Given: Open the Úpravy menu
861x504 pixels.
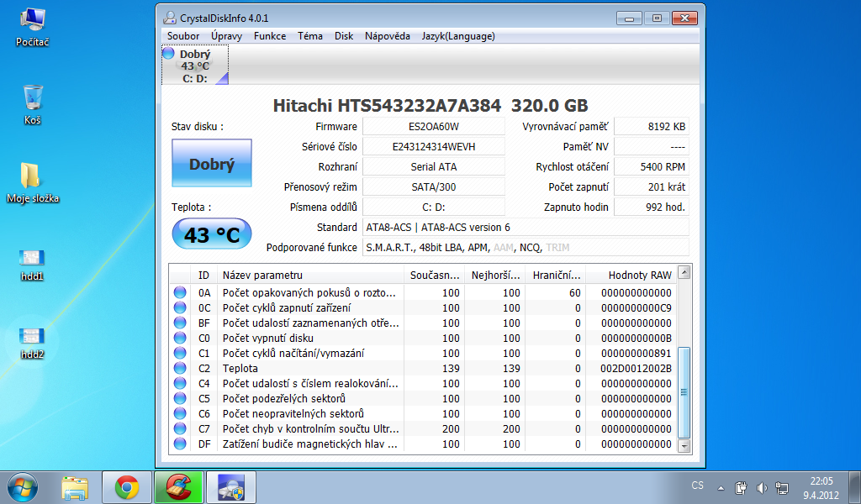Looking at the screenshot, I should point(226,36).
